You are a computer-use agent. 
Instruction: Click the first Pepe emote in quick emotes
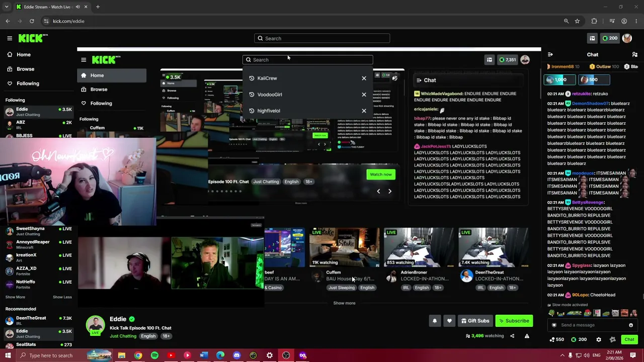point(552,313)
